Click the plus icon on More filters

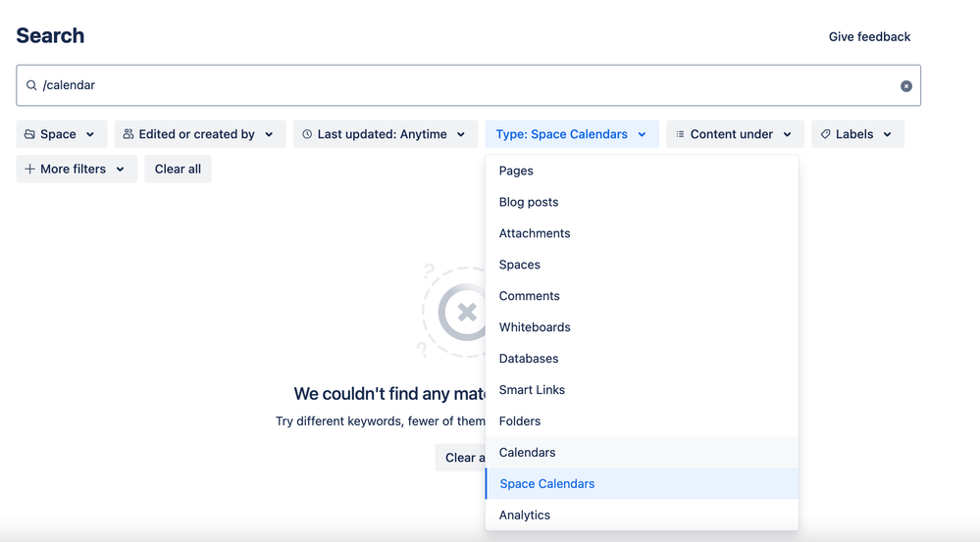29,170
